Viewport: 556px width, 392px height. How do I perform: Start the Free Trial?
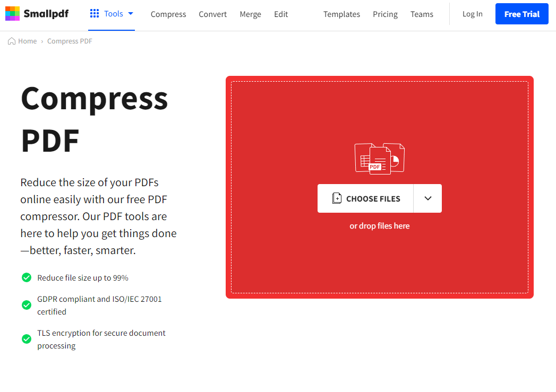pyautogui.click(x=521, y=14)
